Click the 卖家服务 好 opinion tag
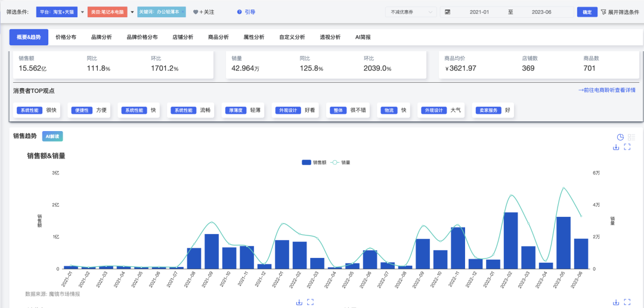644x308 pixels. (493, 110)
